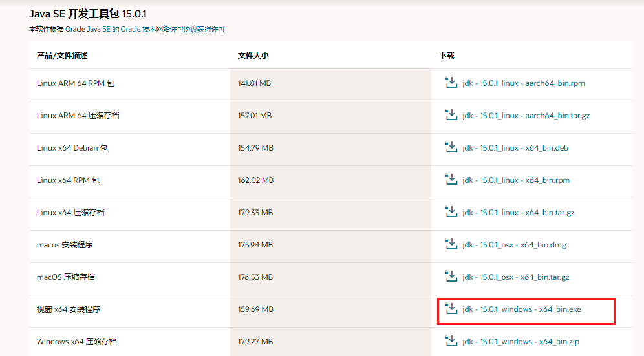Click download icon for aarch64_bin.tar.gz
This screenshot has width=644, height=356.
click(x=451, y=115)
